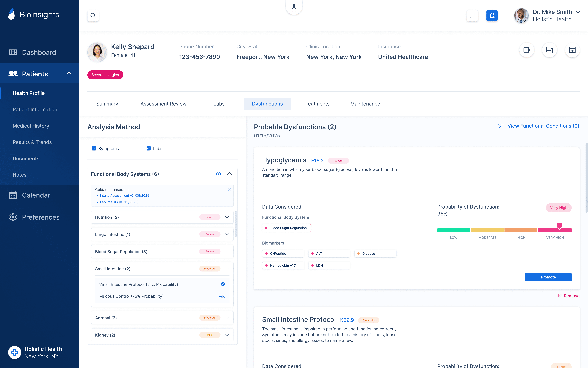This screenshot has width=588, height=368.
Task: Click the Bioinsights droplet logo
Action: [11, 14]
